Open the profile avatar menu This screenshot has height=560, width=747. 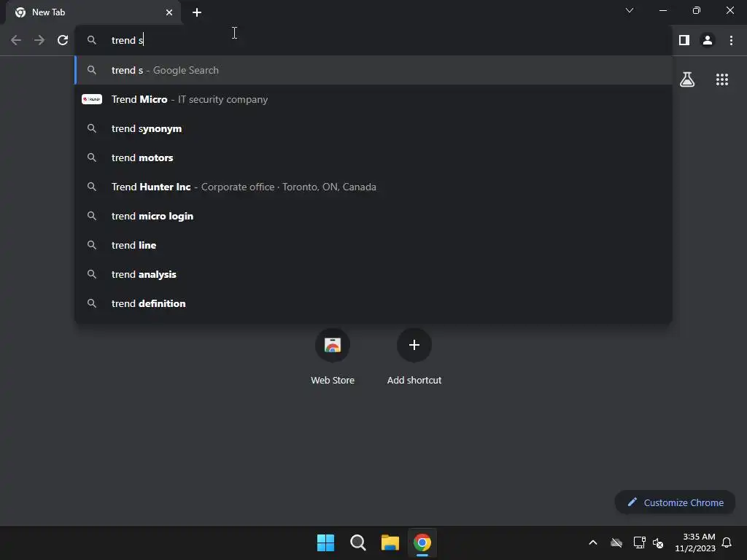(708, 41)
